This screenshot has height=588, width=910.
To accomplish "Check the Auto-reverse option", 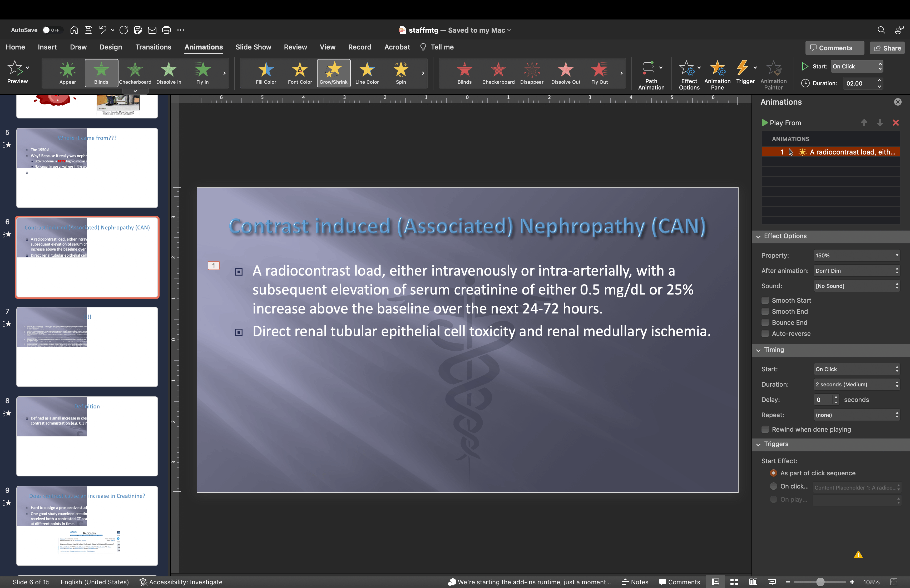I will click(x=765, y=334).
